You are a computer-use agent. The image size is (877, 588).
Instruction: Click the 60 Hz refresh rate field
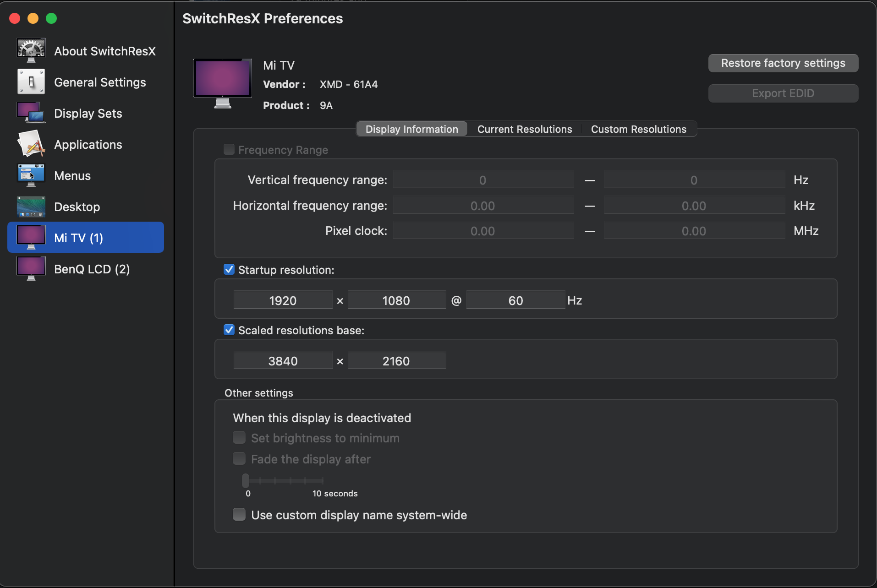(x=515, y=300)
